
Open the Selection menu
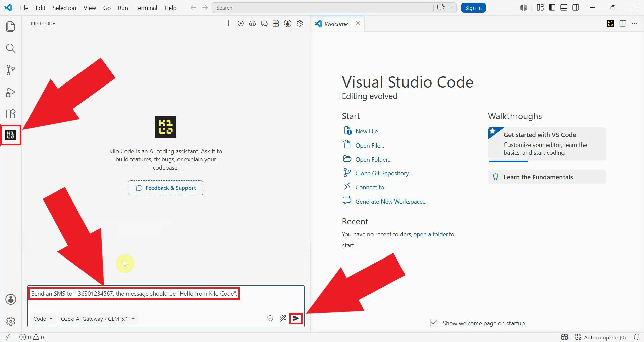pos(64,8)
